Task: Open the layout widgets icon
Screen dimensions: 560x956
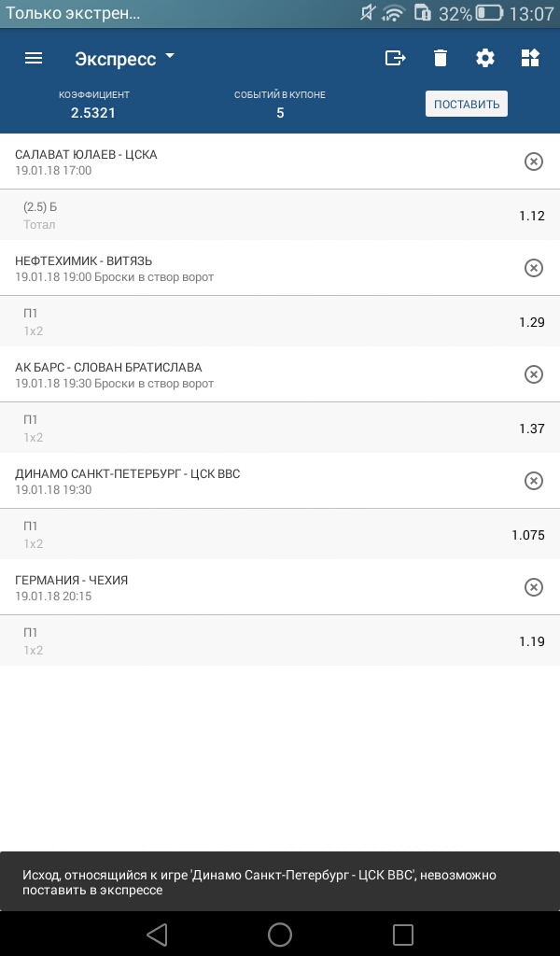Action: tap(530, 58)
